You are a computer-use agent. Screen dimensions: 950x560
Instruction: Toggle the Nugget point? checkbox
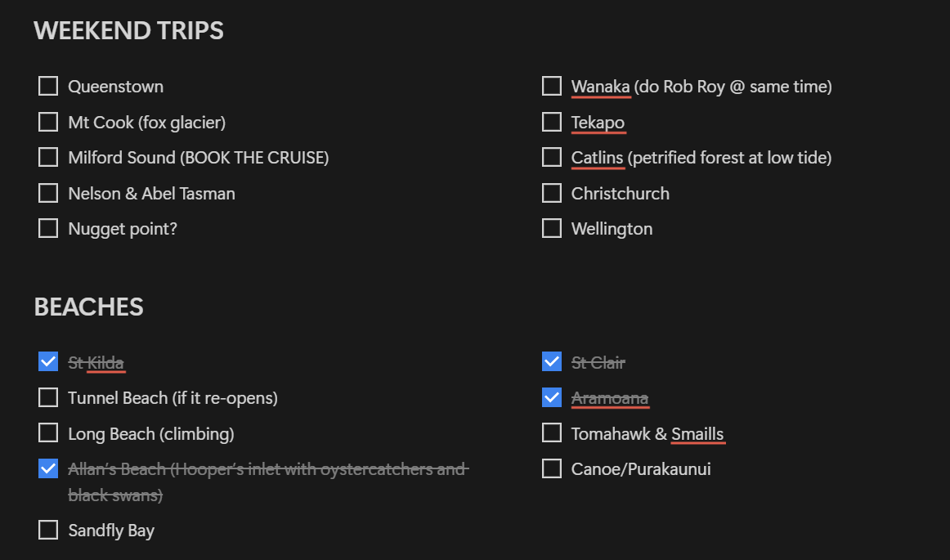pyautogui.click(x=48, y=228)
